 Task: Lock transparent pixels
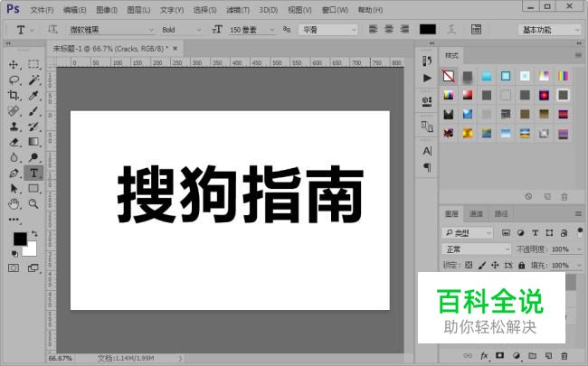coord(469,265)
